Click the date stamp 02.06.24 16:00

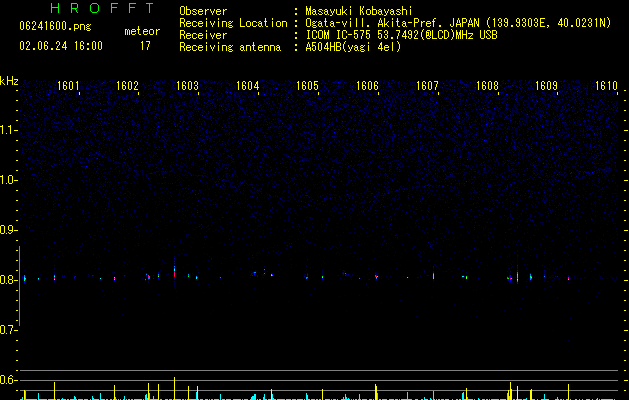(x=61, y=46)
